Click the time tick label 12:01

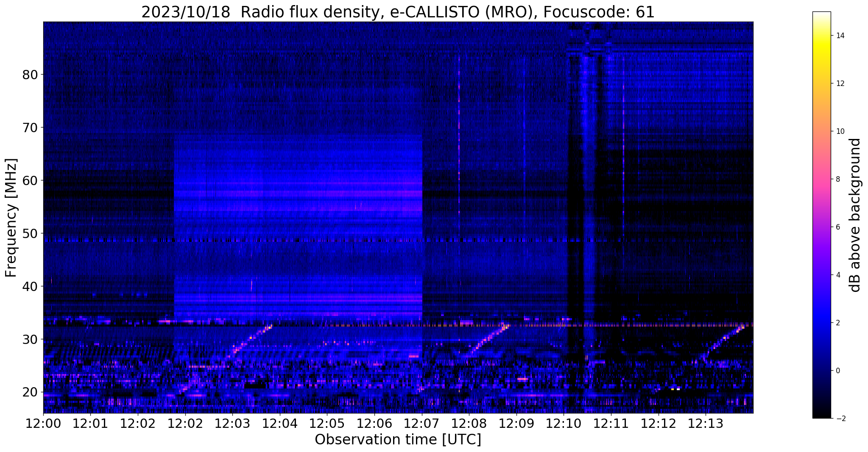click(x=90, y=423)
